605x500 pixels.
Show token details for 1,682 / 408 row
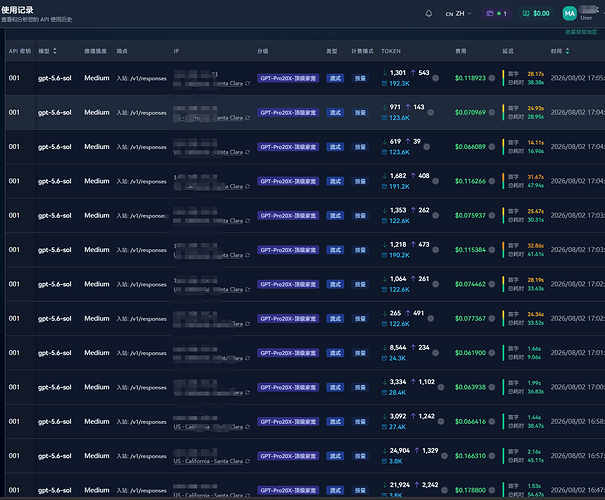click(x=435, y=181)
